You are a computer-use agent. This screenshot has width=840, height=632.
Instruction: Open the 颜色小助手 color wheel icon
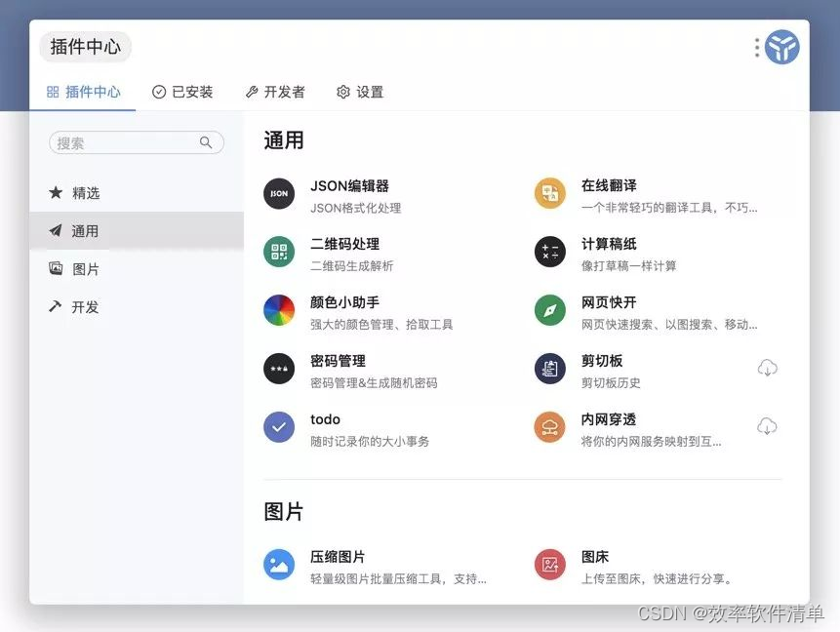point(279,311)
